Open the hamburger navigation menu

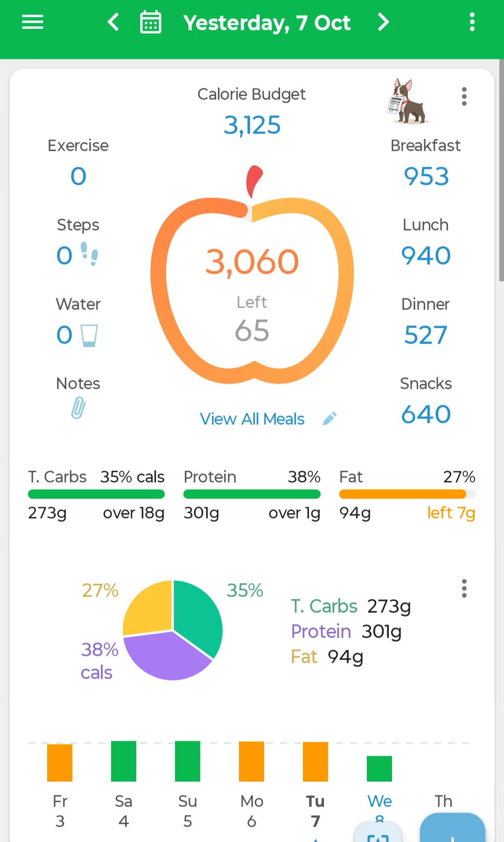point(33,22)
